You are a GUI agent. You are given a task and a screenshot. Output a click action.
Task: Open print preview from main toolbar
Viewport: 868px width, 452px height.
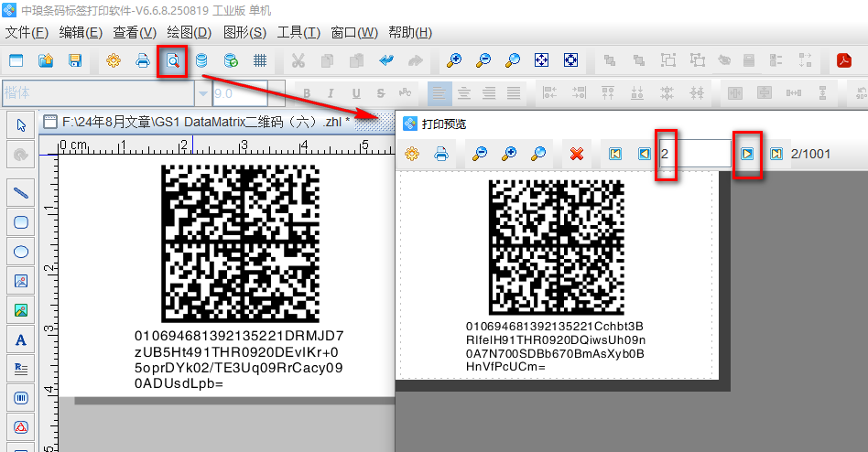[172, 61]
